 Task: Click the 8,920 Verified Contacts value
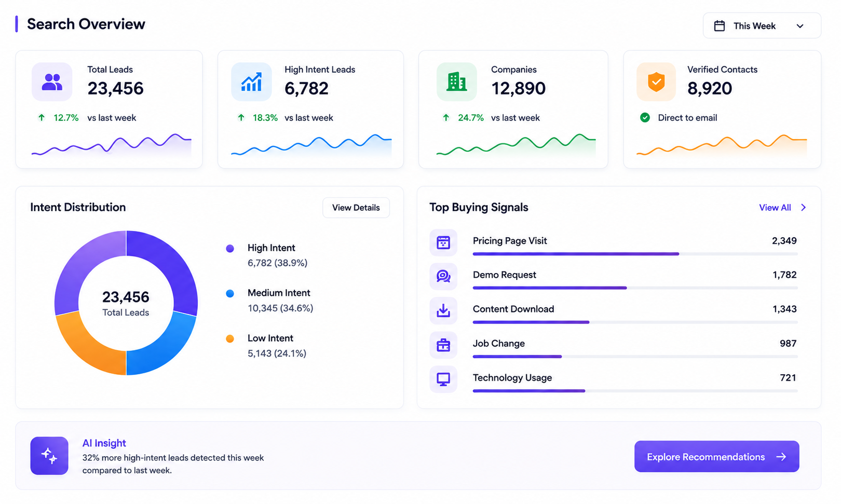pyautogui.click(x=710, y=89)
